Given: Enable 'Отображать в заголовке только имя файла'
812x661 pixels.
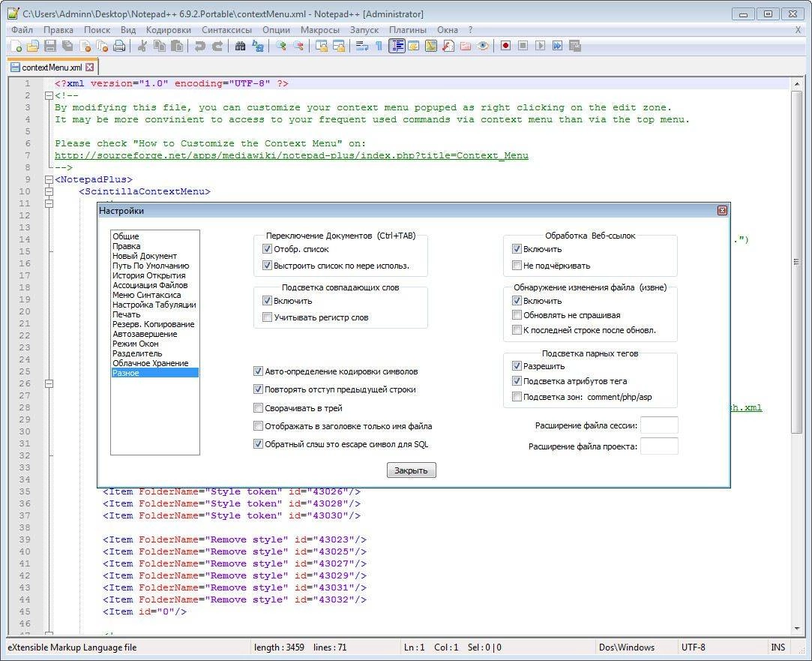Looking at the screenshot, I should pos(258,426).
